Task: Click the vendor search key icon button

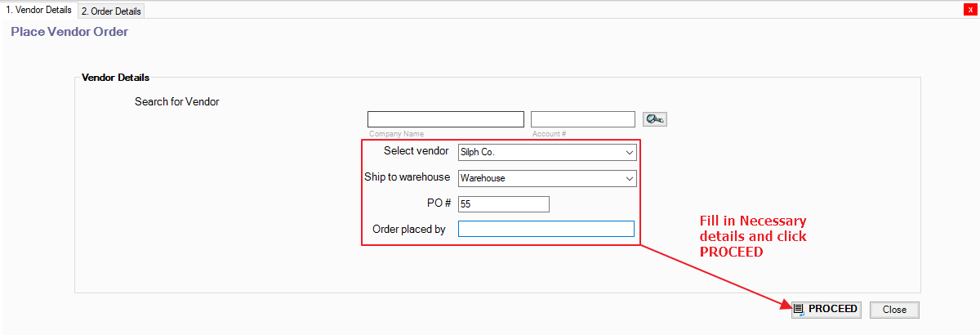Action: (654, 119)
